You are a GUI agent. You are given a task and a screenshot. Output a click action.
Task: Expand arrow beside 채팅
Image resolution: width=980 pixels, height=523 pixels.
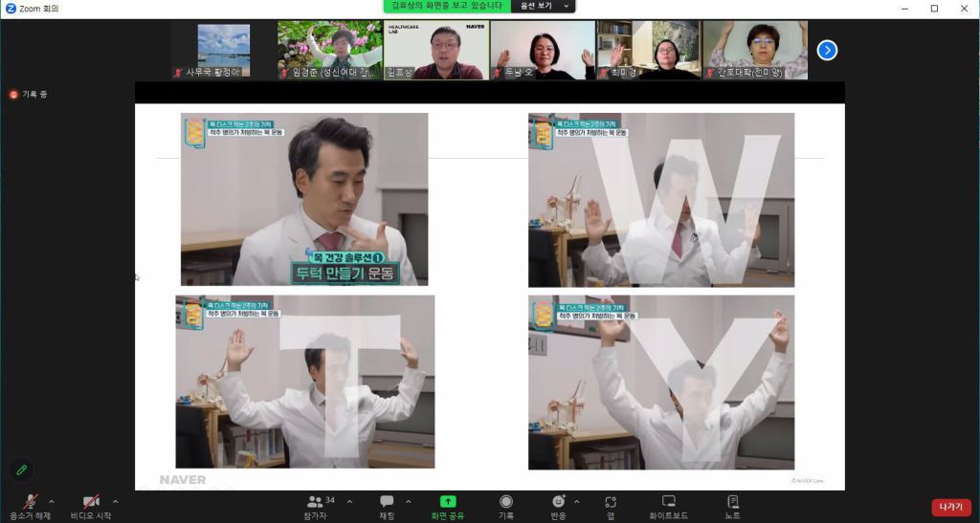click(408, 501)
